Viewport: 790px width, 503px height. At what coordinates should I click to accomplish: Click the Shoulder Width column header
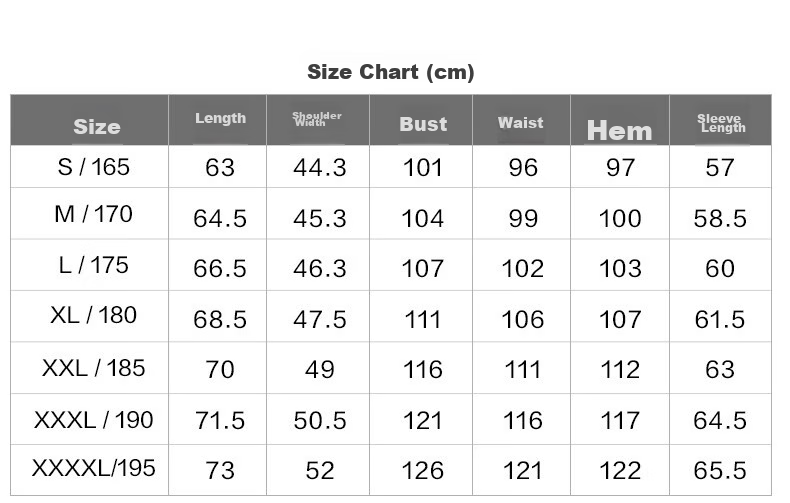(x=317, y=119)
